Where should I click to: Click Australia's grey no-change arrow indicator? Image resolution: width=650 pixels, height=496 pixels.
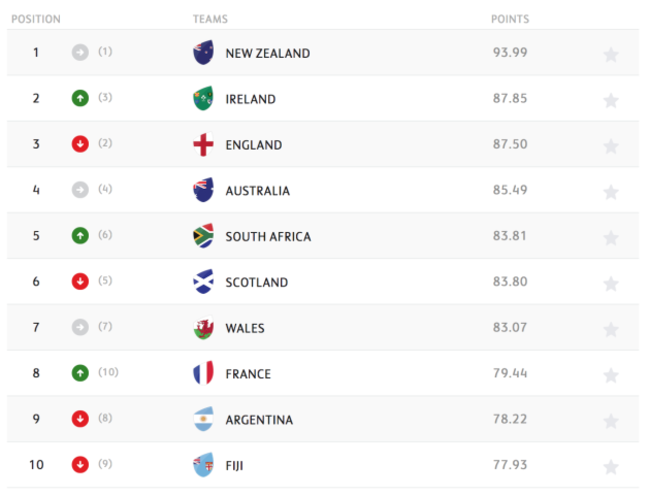coord(80,190)
